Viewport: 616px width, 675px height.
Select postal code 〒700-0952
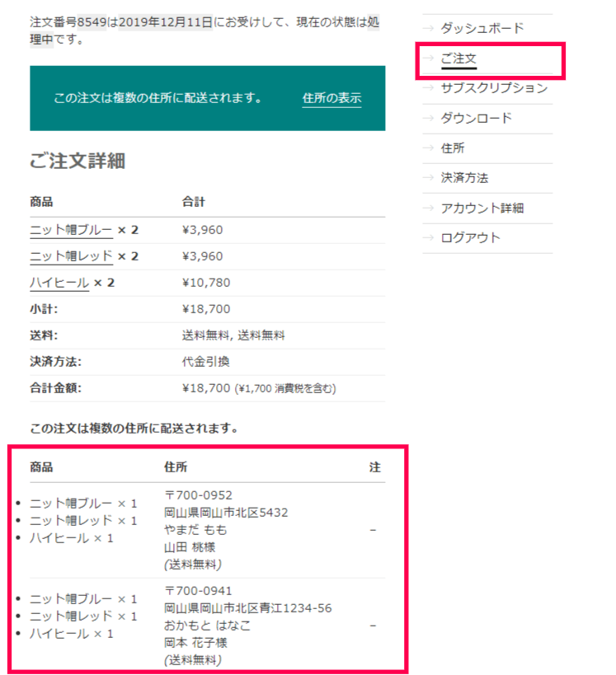pos(198,495)
